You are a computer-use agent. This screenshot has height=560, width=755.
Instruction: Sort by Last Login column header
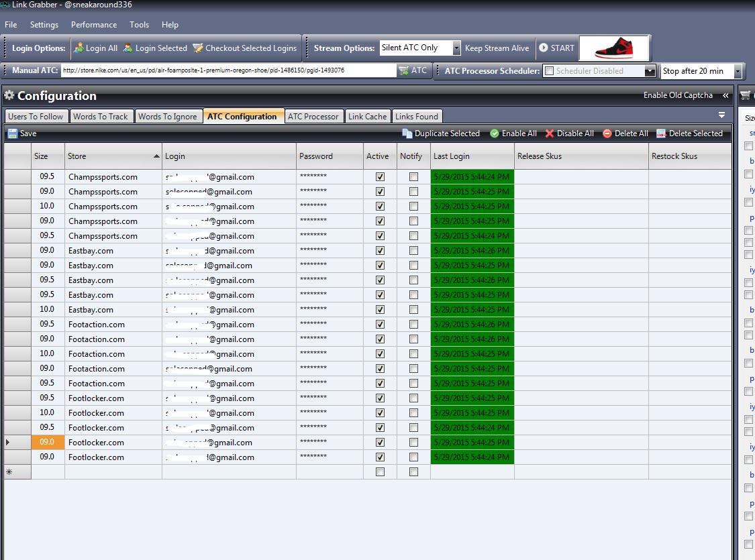coord(472,156)
